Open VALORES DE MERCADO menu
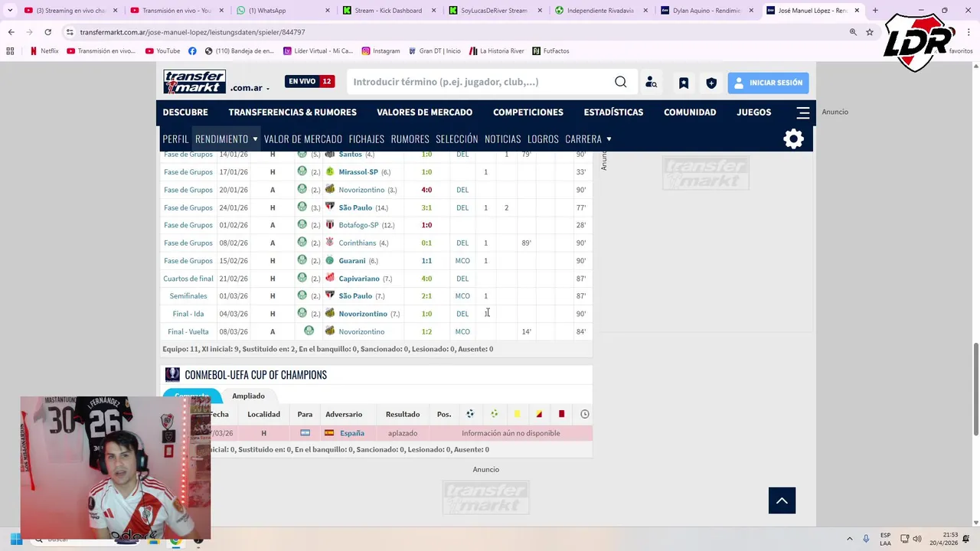 pos(424,112)
